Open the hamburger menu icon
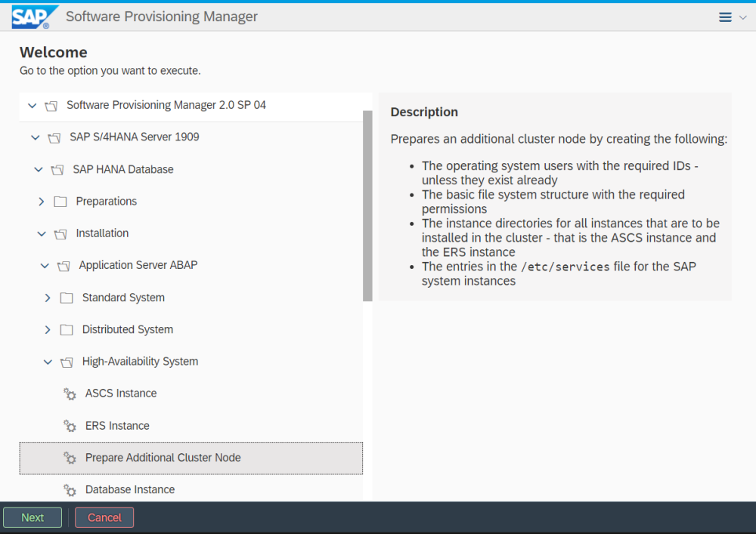The width and height of the screenshot is (756, 534). pos(725,17)
